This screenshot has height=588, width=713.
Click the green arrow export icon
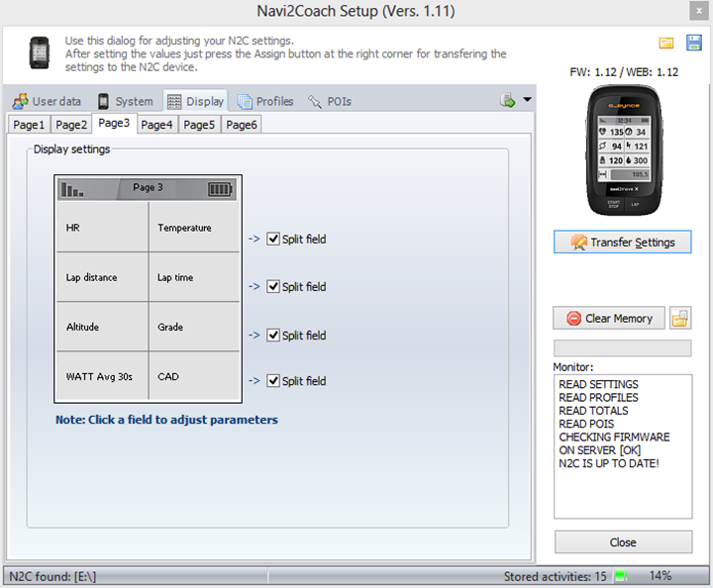tap(507, 100)
